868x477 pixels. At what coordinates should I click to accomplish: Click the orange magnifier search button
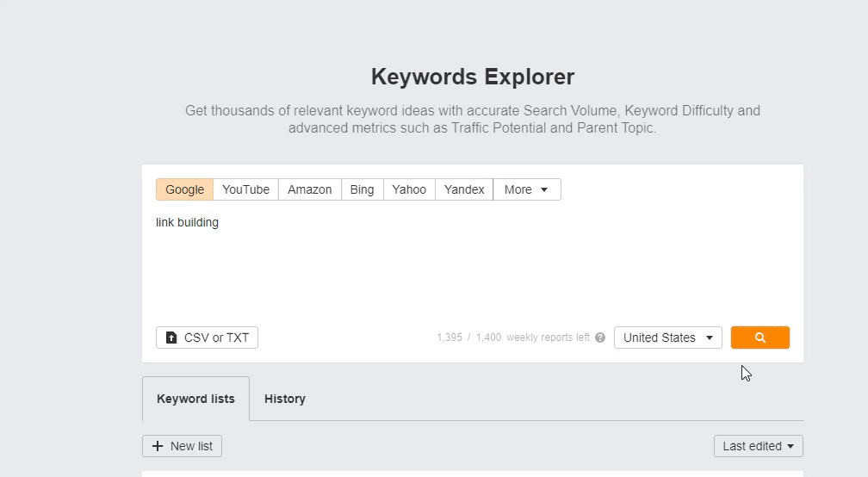tap(760, 338)
